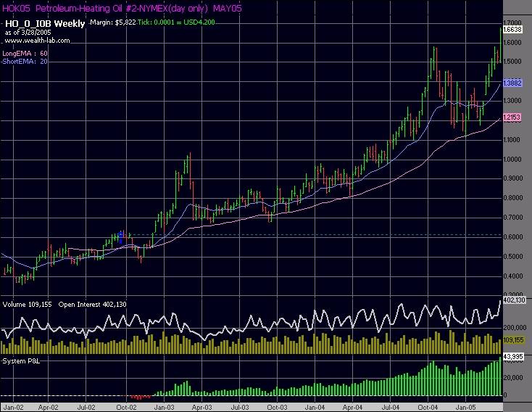Viewport: 532px width, 412px height.
Task: Click the Jul-04 date axis label
Action: coord(390,407)
